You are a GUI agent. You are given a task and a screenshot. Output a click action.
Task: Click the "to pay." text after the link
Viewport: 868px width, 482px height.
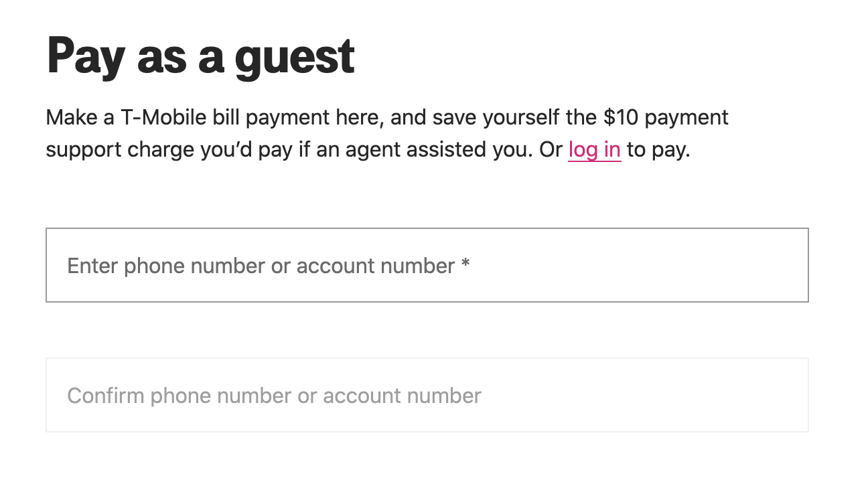point(658,149)
